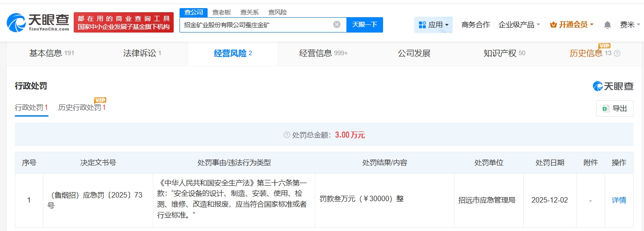Select the 法律诉讼 tab
The width and height of the screenshot is (644, 231).
[x=142, y=53]
